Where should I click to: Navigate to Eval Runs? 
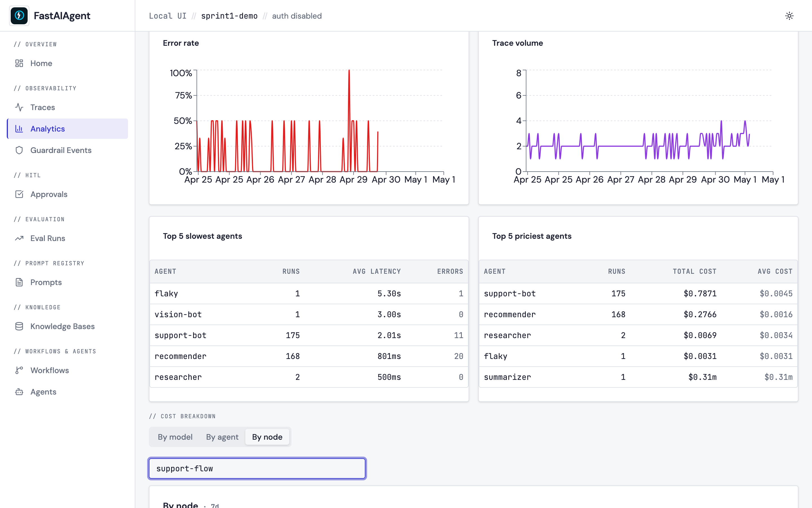pyautogui.click(x=67, y=238)
